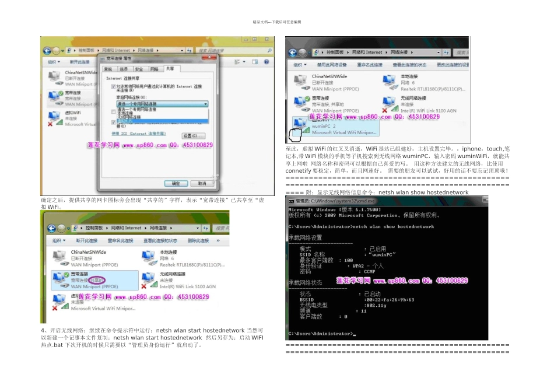
Task: Select 宽带连接 icon behind the 属性 dialog
Action: pyautogui.click(x=55, y=98)
